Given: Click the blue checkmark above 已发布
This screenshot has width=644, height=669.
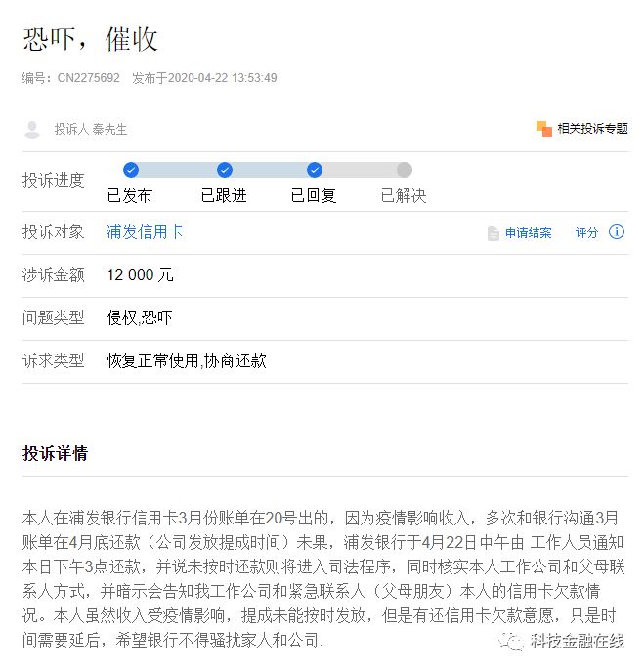Looking at the screenshot, I should (x=131, y=170).
